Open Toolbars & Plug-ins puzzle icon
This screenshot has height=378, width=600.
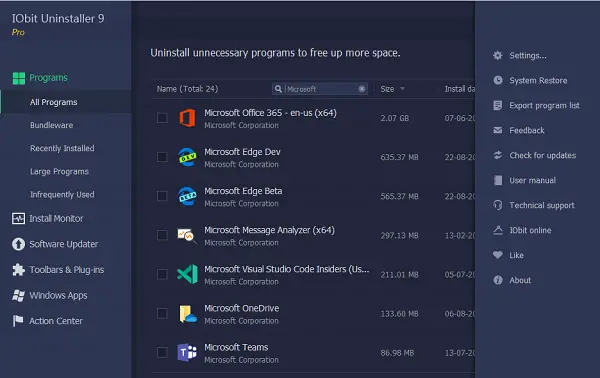pos(18,270)
